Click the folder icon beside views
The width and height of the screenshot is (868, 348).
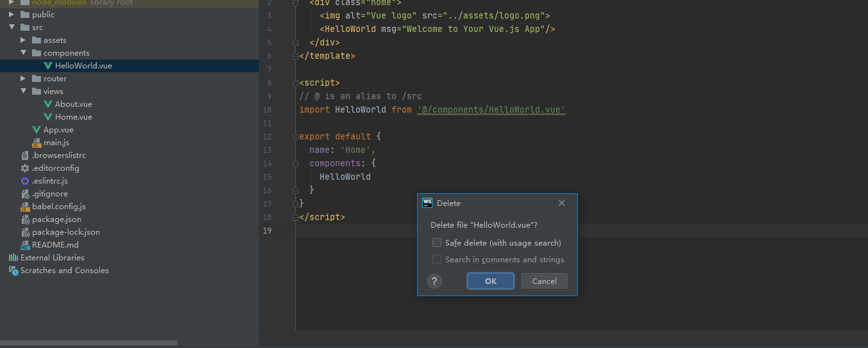click(x=37, y=91)
